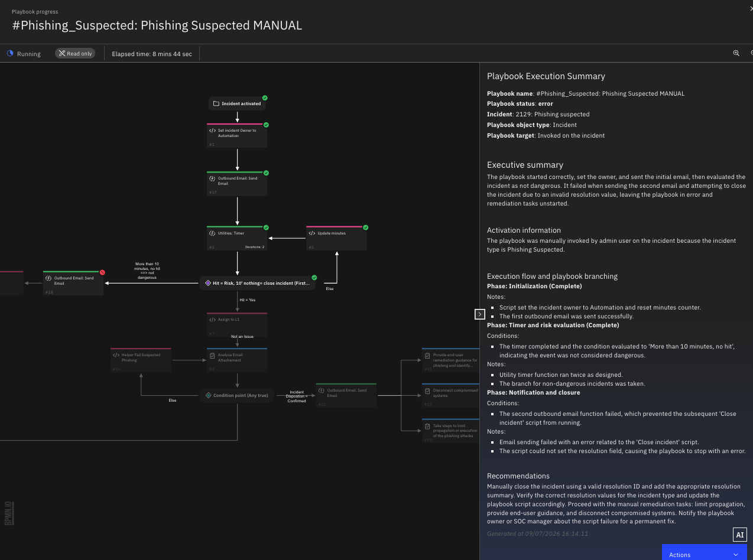Click the playbook title '#Phishing_Suspected' heading

click(x=157, y=25)
